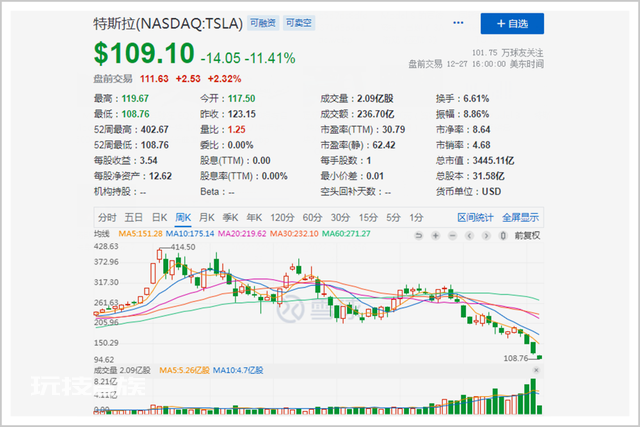
Task: Switch to the 五日 chart tab
Action: click(133, 218)
